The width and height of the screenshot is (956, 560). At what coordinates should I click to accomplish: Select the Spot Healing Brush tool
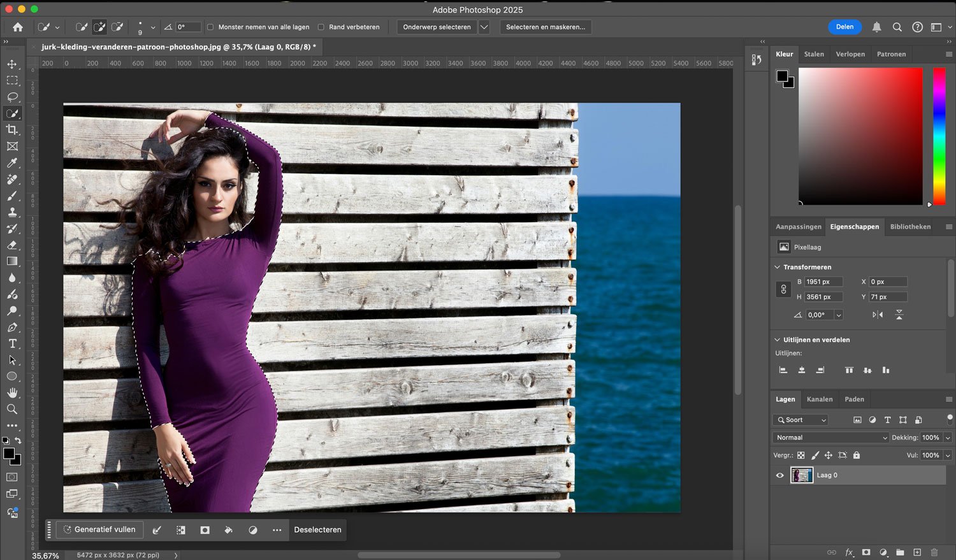click(x=12, y=180)
